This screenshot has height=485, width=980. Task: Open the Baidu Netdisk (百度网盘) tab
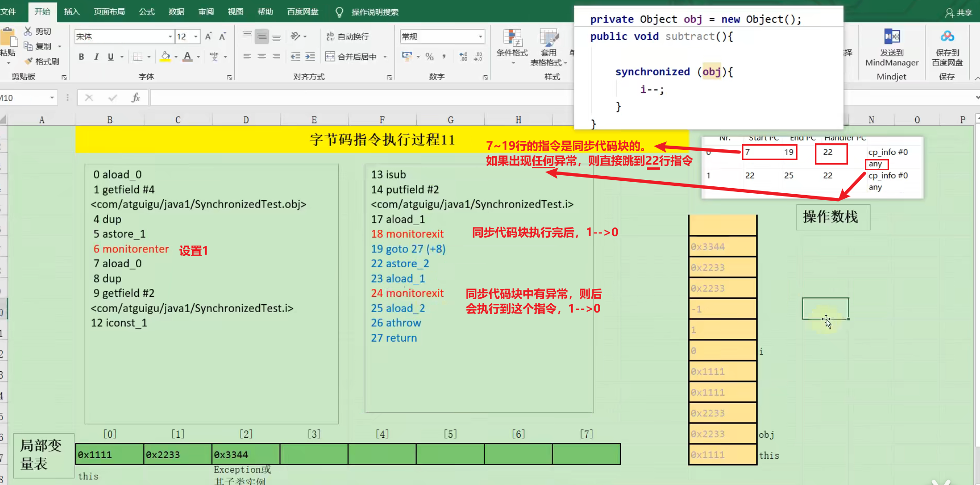[x=303, y=12]
